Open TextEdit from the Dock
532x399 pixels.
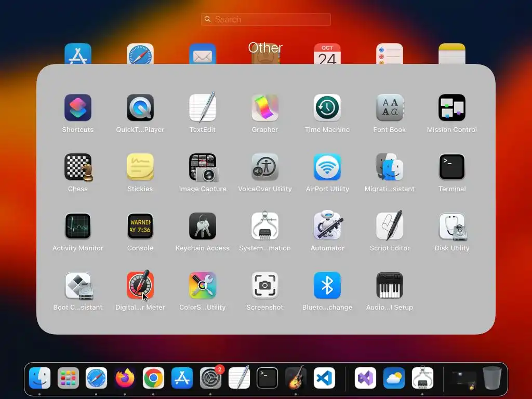click(239, 377)
